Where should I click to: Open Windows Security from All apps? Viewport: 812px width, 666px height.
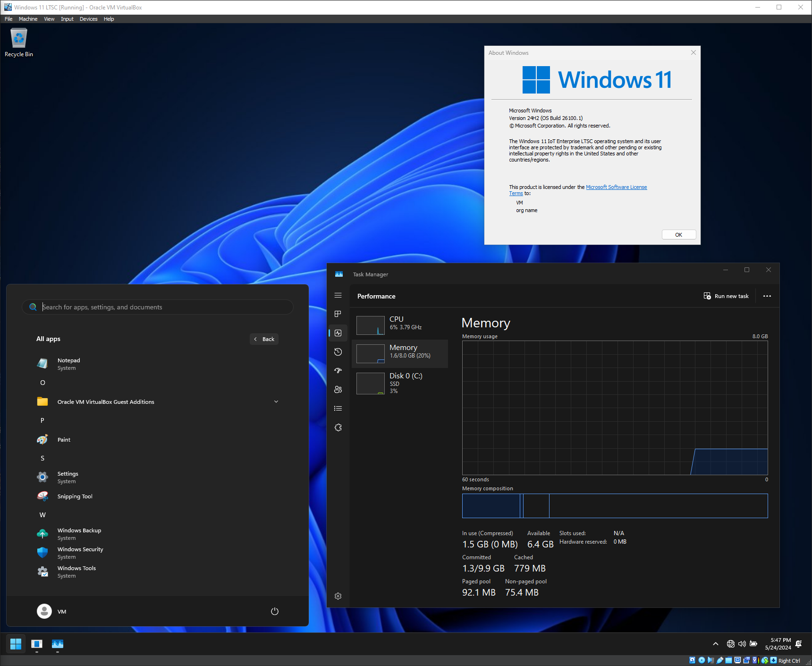tap(158, 553)
